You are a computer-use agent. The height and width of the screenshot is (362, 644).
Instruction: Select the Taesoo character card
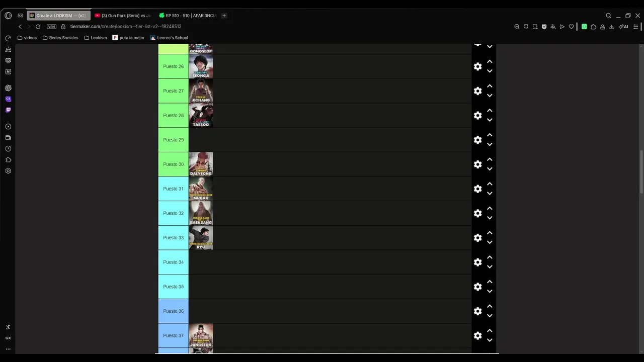(x=201, y=115)
